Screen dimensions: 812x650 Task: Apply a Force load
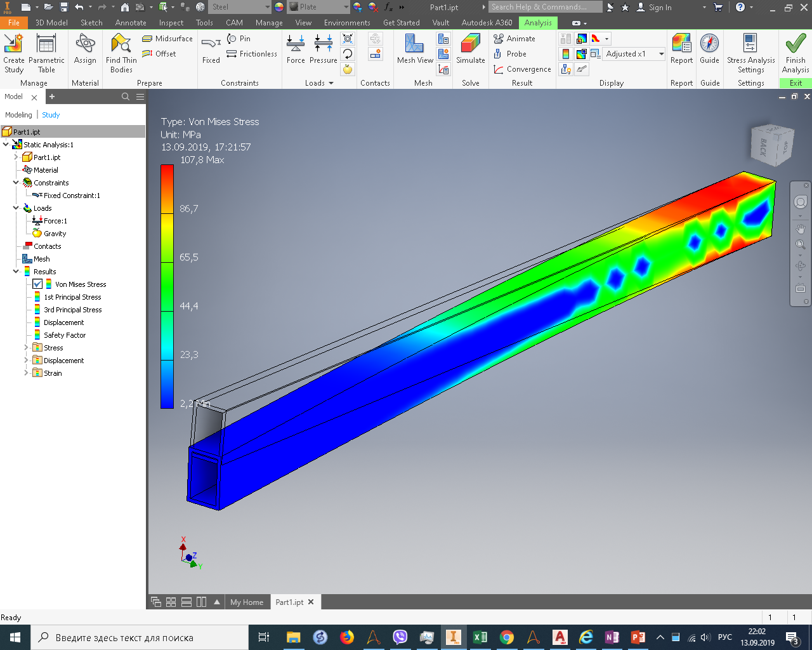tap(296, 50)
